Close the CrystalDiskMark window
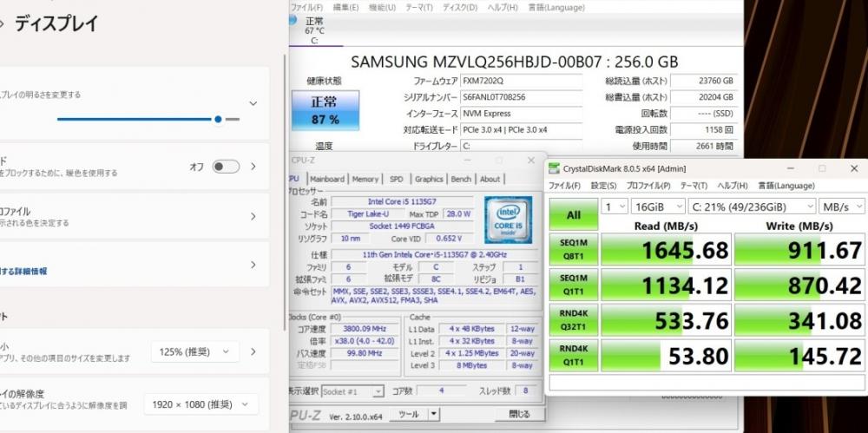The width and height of the screenshot is (868, 433). 853,169
